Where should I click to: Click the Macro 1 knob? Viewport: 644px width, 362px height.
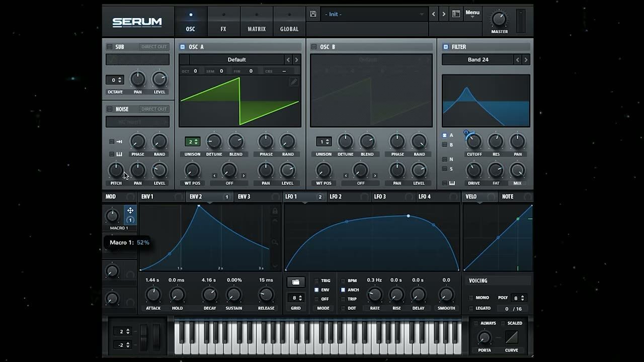(x=112, y=216)
